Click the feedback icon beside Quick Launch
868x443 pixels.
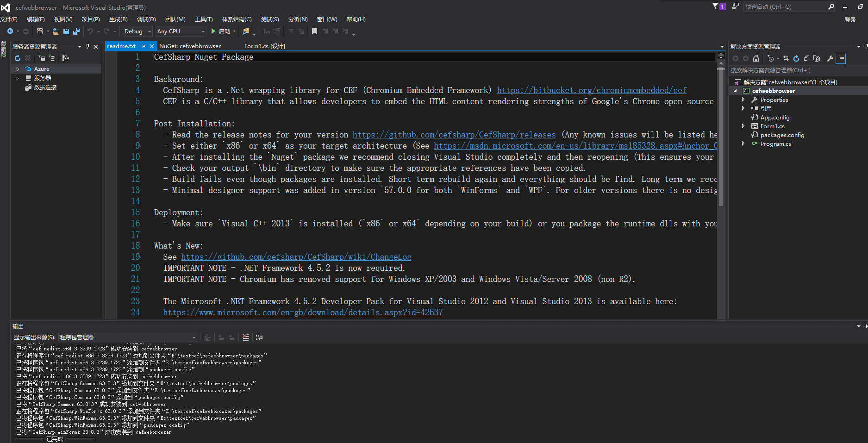click(x=736, y=6)
